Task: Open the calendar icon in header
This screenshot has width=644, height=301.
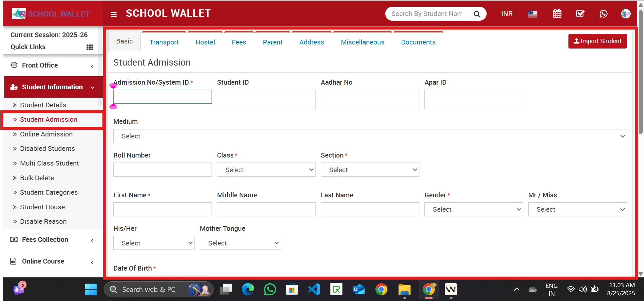Action: click(557, 14)
